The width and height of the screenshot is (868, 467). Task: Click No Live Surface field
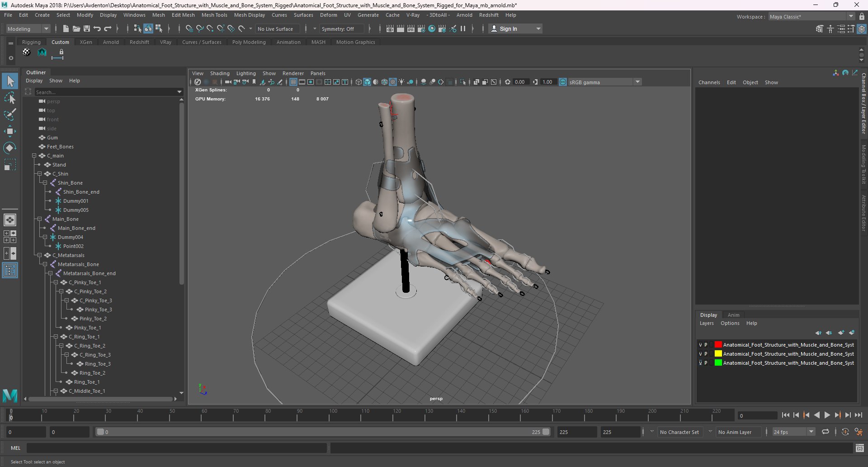tap(276, 29)
